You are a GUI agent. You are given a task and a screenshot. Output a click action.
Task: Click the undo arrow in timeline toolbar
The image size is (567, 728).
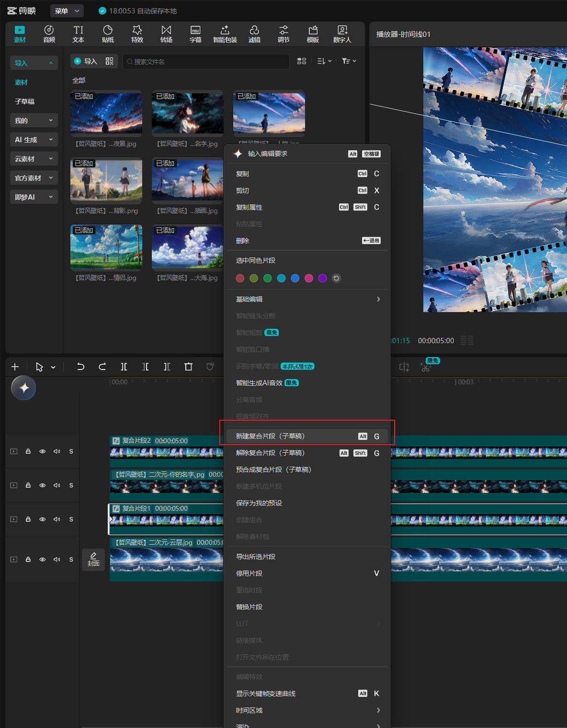click(x=80, y=367)
